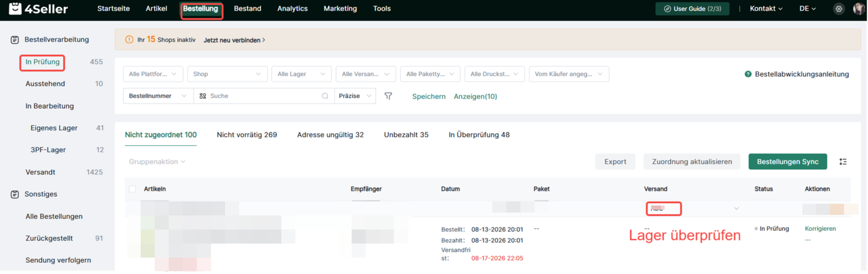Open the settings gear icon
Viewport: 868px width, 274px height.
[839, 9]
